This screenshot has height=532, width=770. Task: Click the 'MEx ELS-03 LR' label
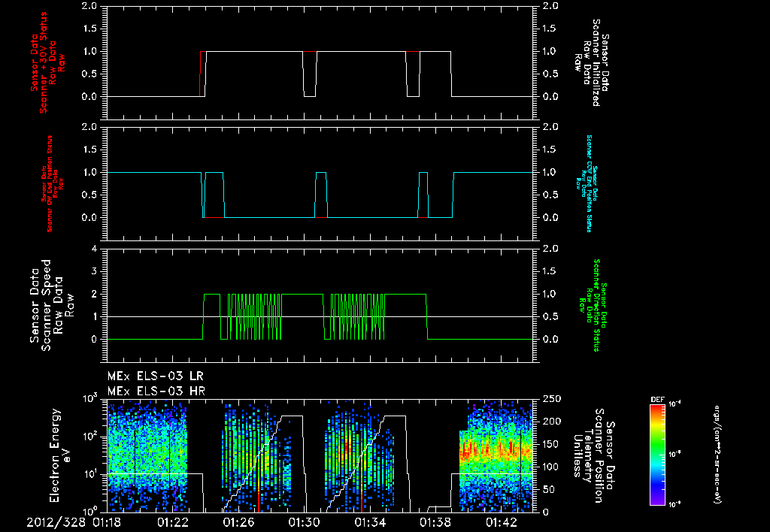[155, 376]
